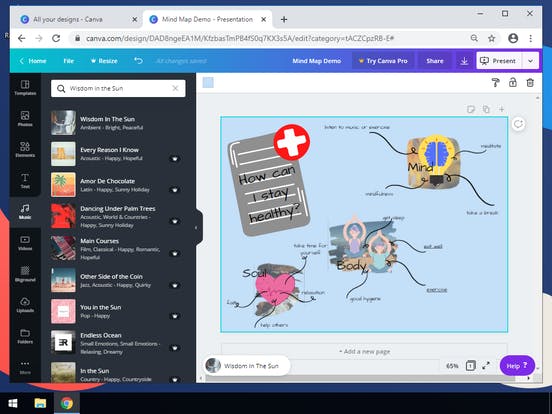Collapse the side panel with arrow handle
552x414 pixels.
pos(196,227)
